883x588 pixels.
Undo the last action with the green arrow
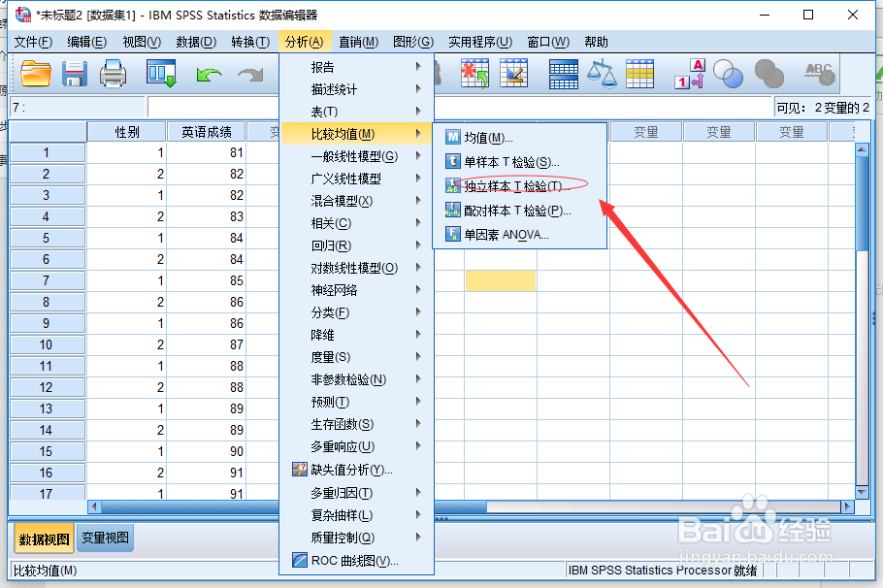click(x=209, y=75)
